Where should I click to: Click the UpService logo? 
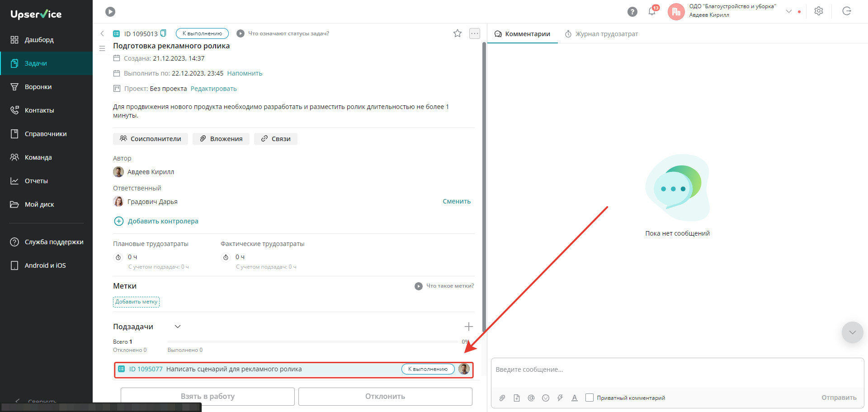36,14
